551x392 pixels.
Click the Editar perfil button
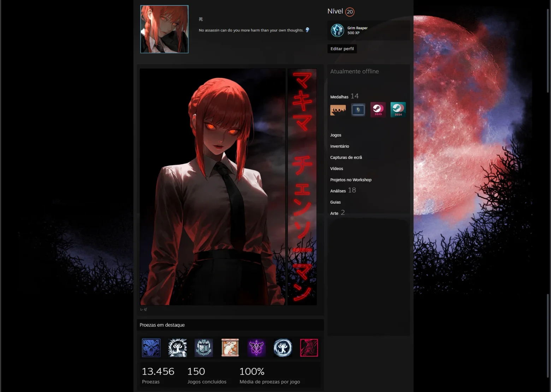tap(342, 49)
